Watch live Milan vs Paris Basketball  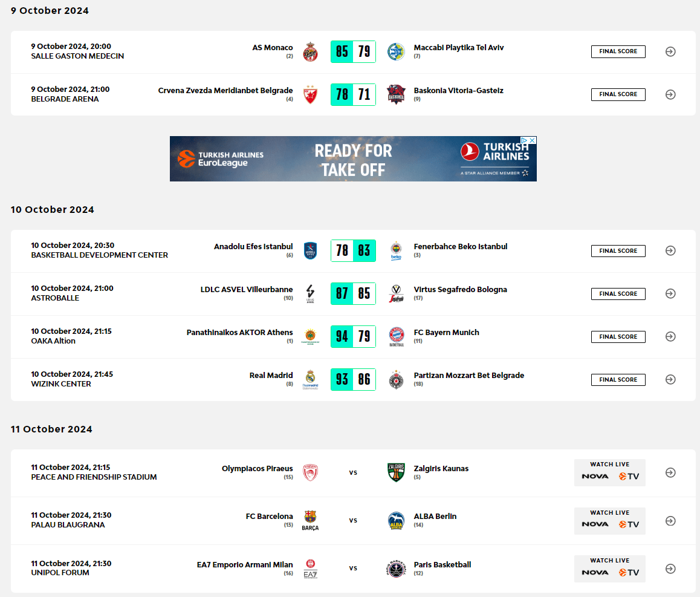pos(609,569)
